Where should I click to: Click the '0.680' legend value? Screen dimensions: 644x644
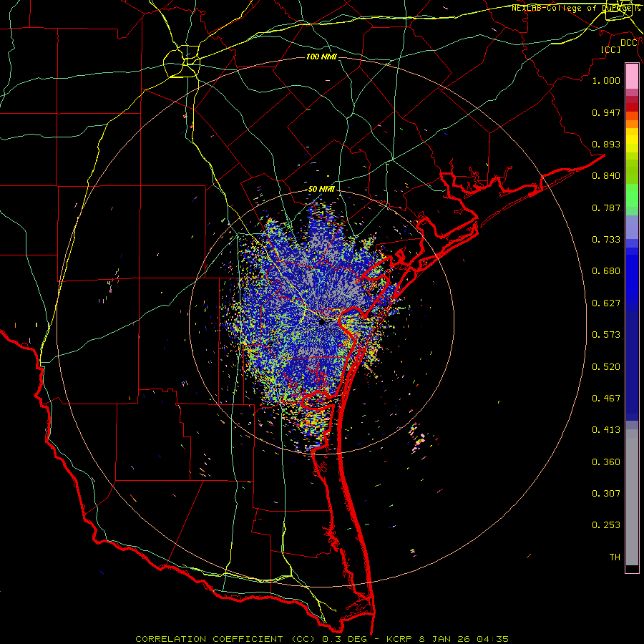[606, 271]
